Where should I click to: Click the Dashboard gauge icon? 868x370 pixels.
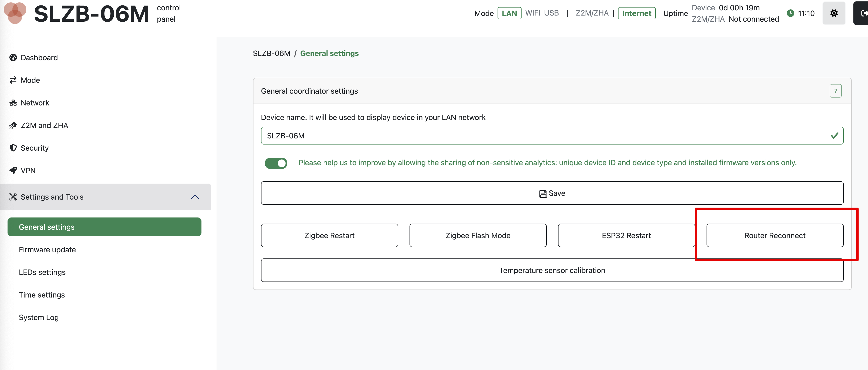click(13, 58)
